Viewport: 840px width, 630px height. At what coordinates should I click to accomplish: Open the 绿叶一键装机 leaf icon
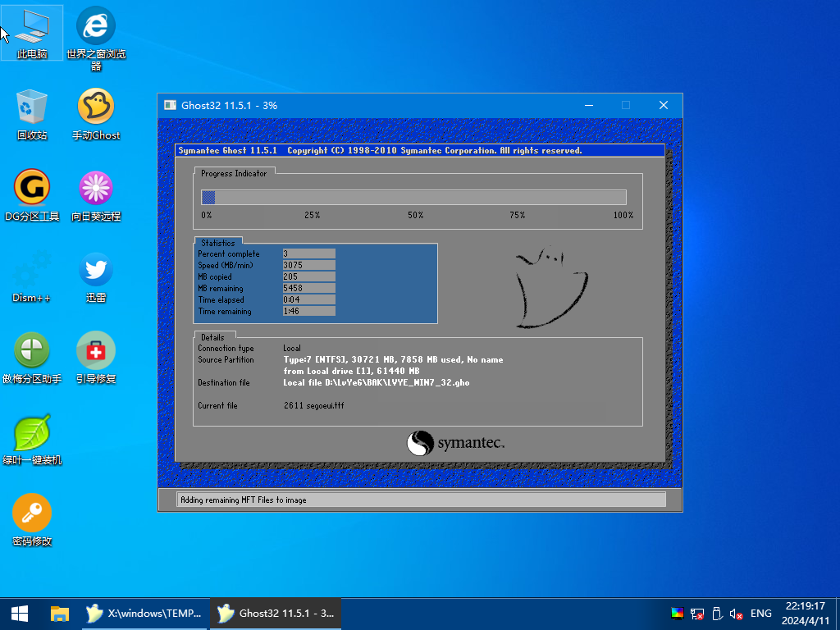pos(32,440)
